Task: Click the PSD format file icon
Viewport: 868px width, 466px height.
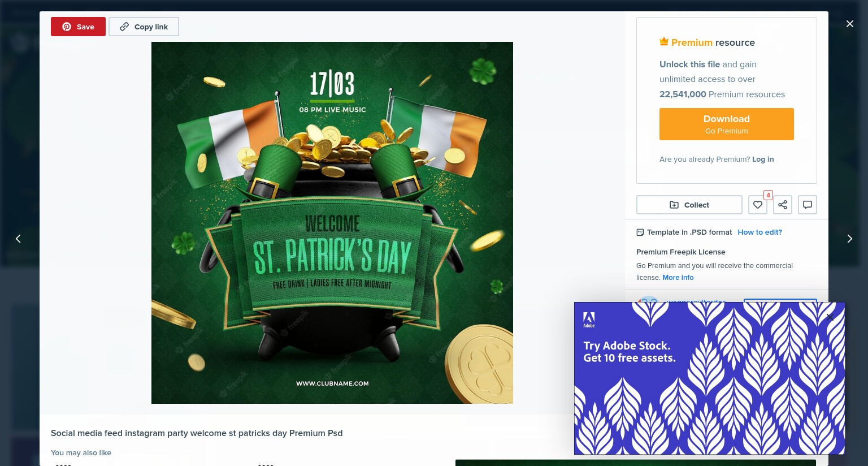Action: pos(640,232)
